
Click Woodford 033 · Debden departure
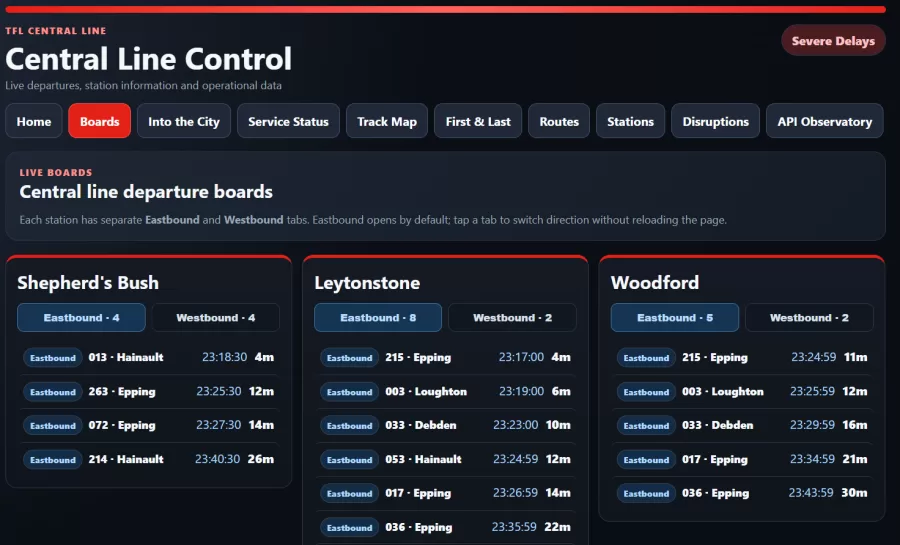pyautogui.click(x=742, y=425)
